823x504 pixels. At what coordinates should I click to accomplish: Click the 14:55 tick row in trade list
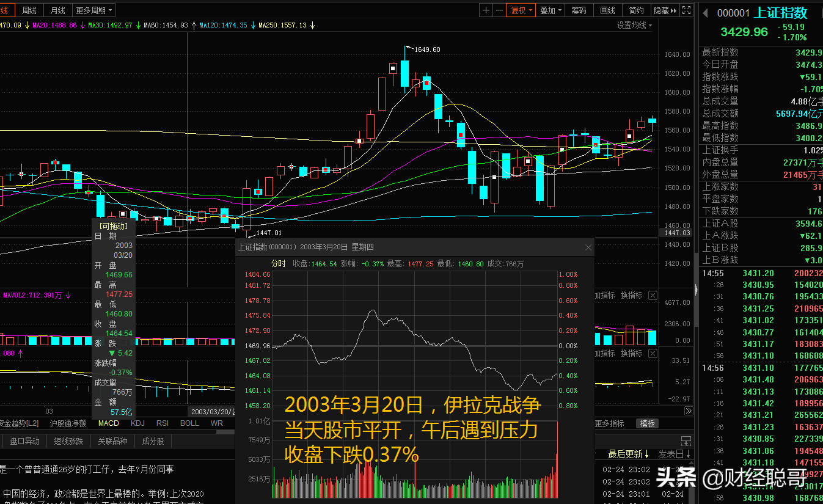point(761,273)
